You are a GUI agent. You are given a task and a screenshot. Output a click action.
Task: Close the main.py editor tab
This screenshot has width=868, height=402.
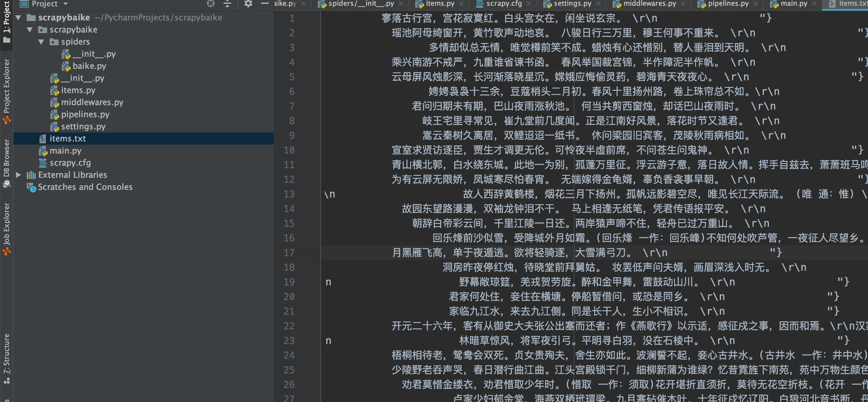tap(815, 4)
